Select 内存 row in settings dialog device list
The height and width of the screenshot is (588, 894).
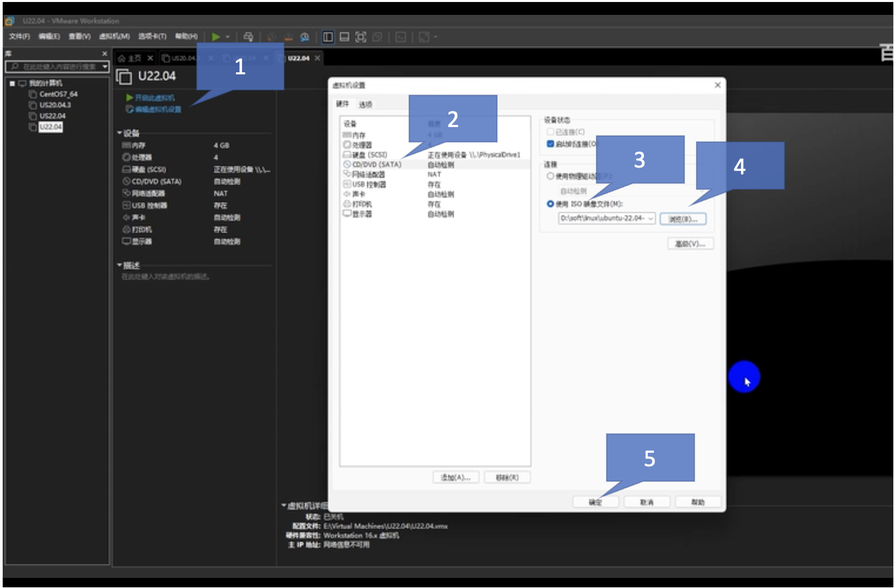coord(435,135)
